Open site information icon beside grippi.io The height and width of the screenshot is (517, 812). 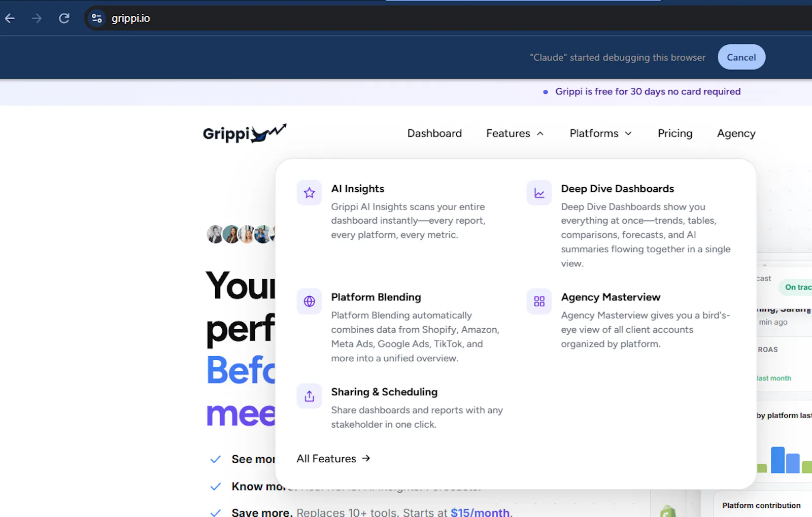tap(96, 19)
